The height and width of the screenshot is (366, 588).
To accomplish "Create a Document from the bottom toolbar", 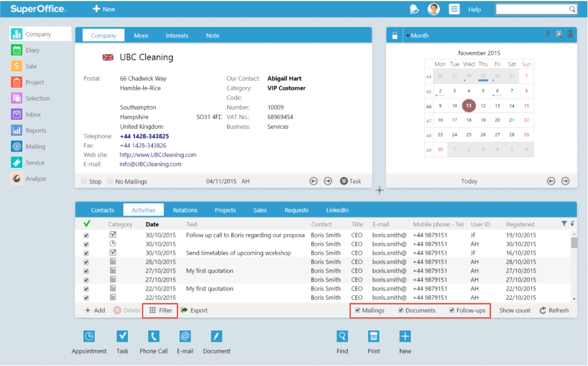I will [x=217, y=342].
